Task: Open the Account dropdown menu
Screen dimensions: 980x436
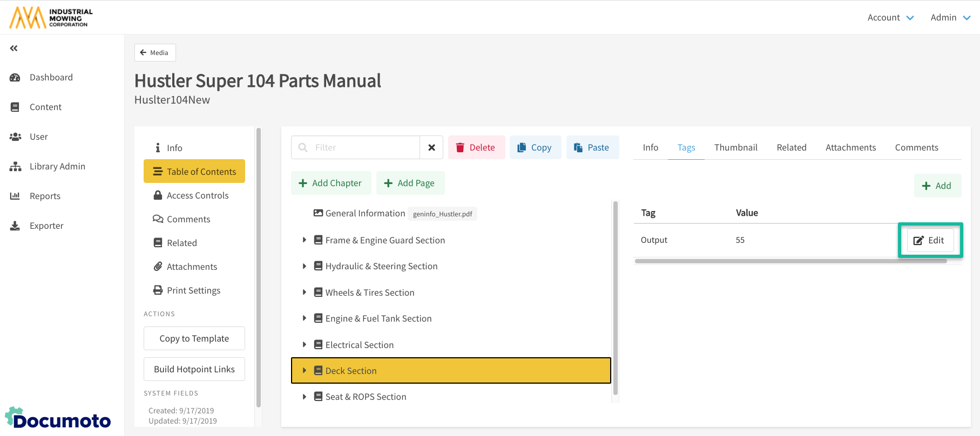Action: click(890, 18)
